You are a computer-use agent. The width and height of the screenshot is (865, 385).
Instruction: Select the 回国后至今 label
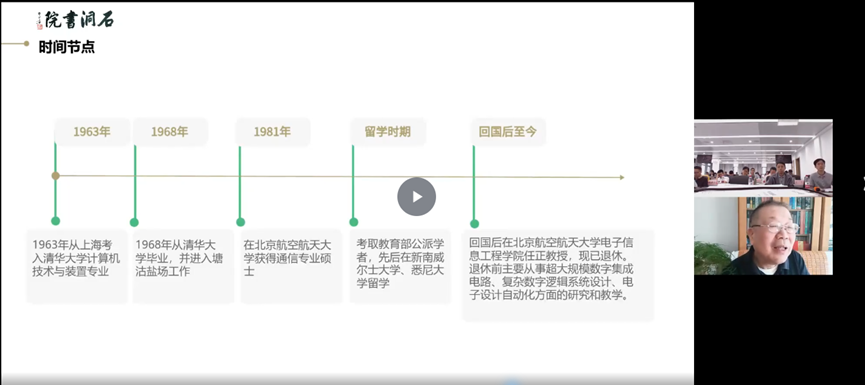coord(508,132)
